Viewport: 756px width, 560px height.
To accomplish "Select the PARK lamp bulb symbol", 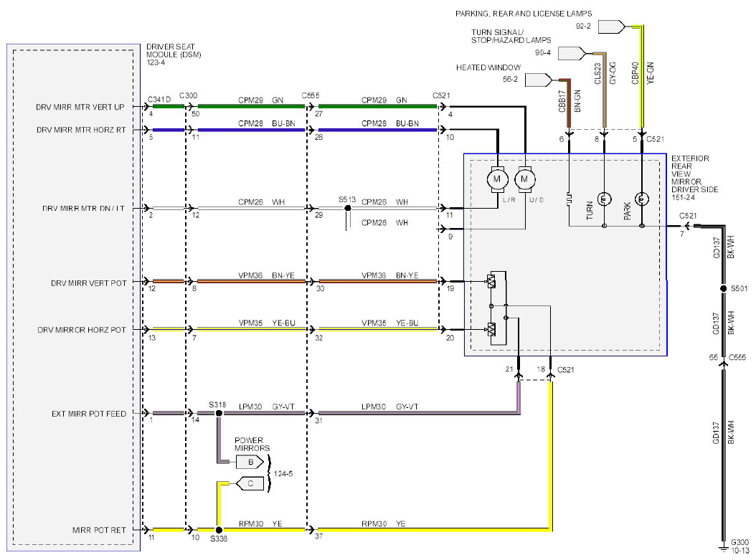I will coord(641,199).
